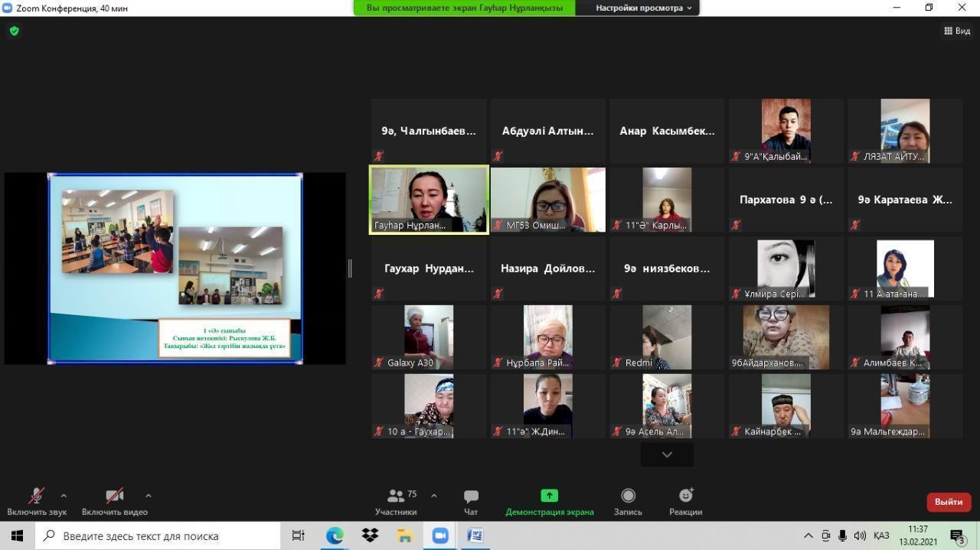
Task: Open Word from the taskbar
Action: [x=475, y=535]
